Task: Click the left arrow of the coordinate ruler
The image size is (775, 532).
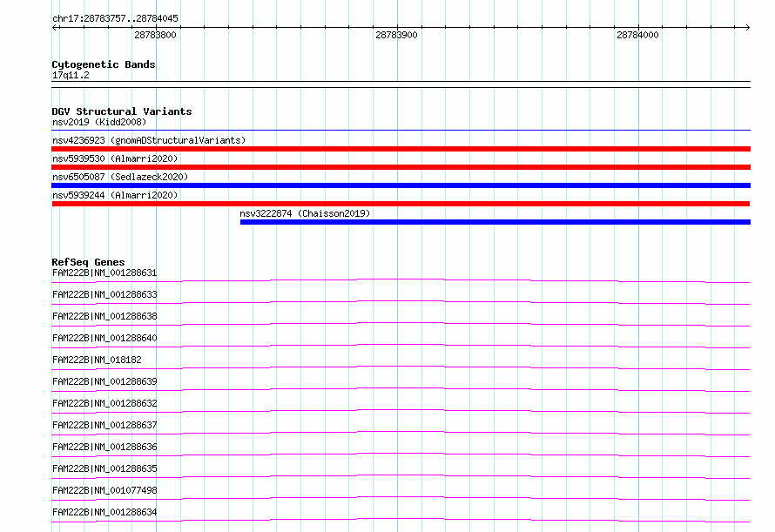Action: (55, 28)
